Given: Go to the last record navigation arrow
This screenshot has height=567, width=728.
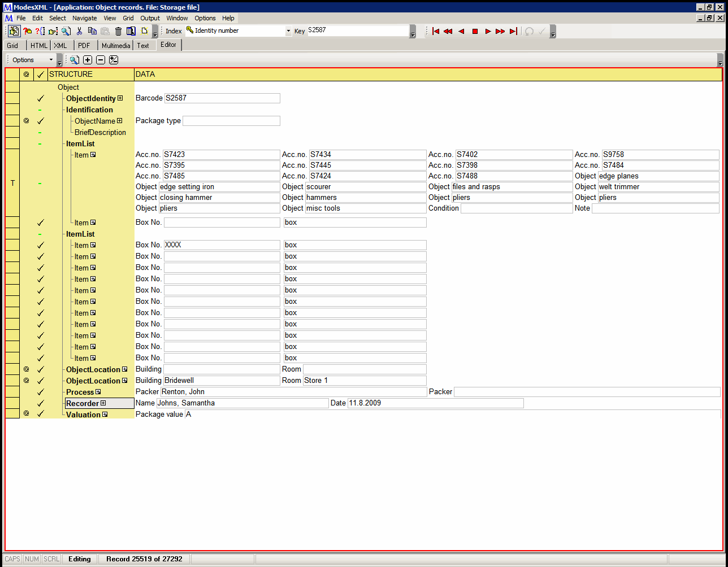Looking at the screenshot, I should (x=513, y=32).
